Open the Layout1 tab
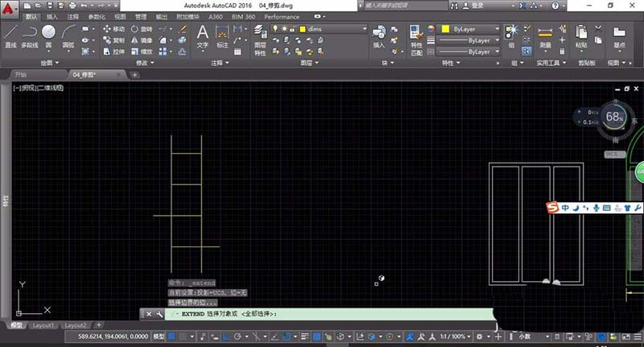Image resolution: width=644 pixels, height=347 pixels. coord(43,325)
